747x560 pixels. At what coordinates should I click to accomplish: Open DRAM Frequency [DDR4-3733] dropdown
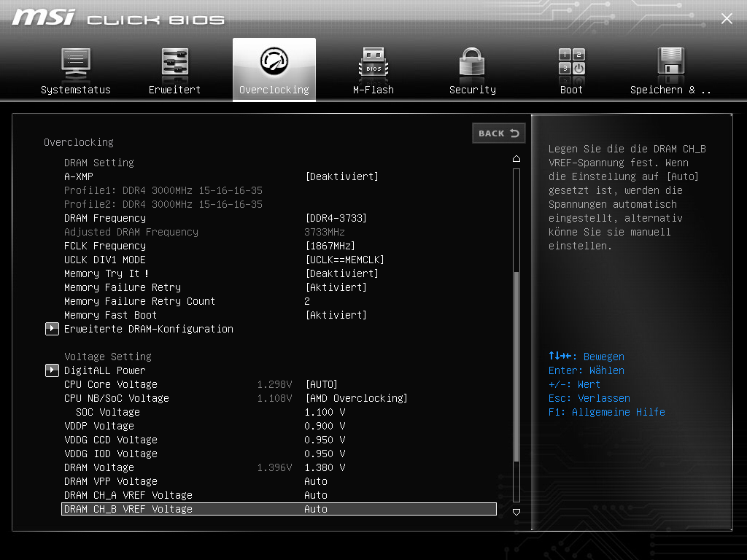[x=336, y=218]
